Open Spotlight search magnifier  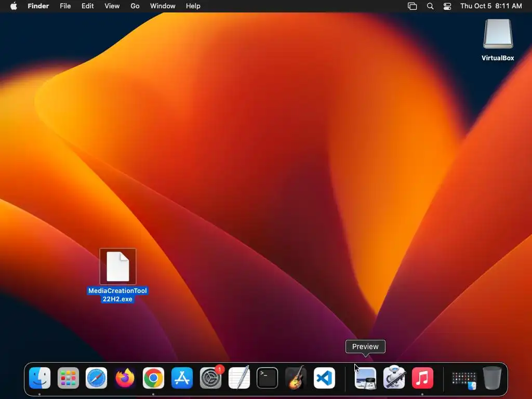pyautogui.click(x=430, y=6)
